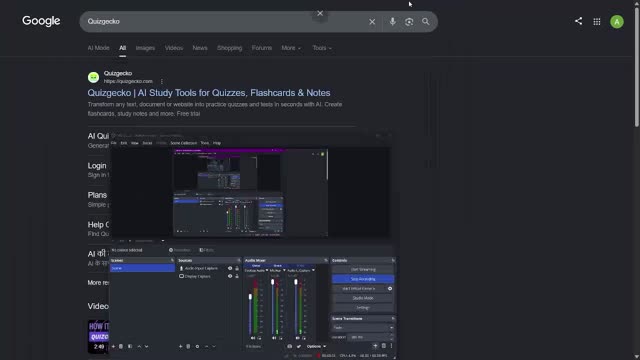Open the Quizgecko AI Study Tools link
Viewport: 640px width, 360px height.
(209, 93)
